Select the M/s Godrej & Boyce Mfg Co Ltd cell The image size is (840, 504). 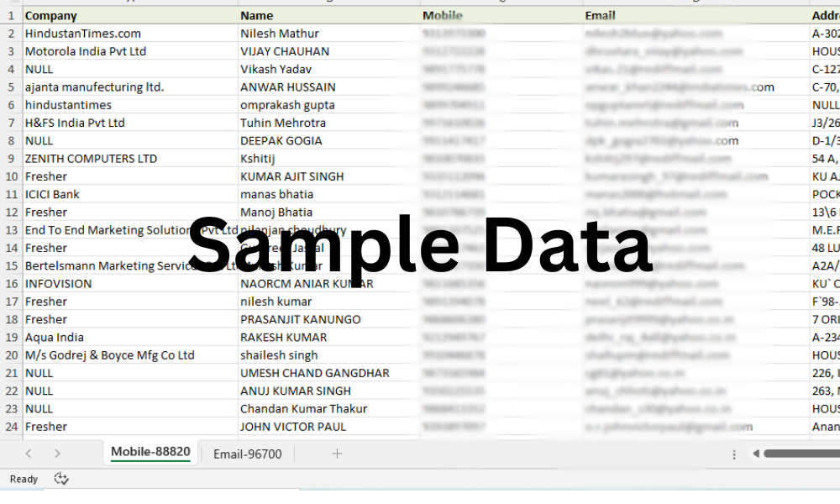130,355
